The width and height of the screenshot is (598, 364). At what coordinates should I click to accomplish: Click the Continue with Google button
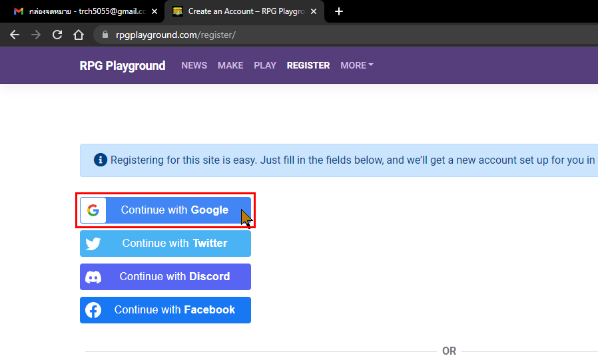(x=166, y=210)
